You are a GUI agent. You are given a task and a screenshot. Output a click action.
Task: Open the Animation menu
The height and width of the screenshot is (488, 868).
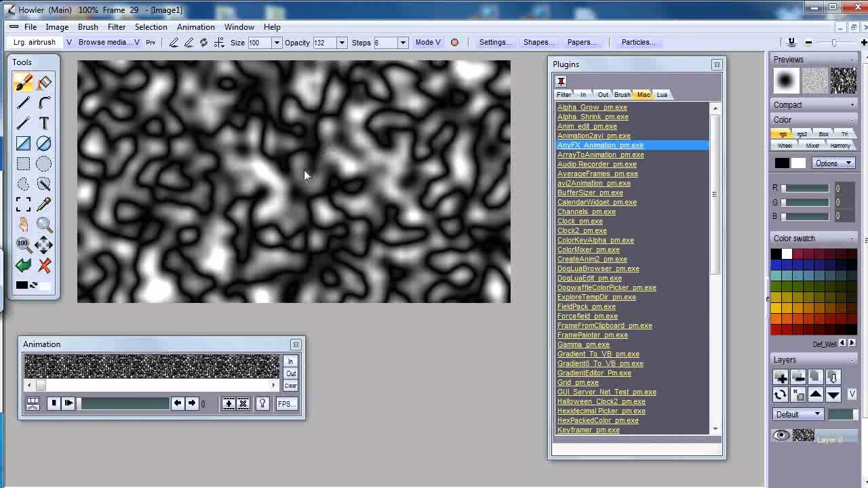click(196, 27)
